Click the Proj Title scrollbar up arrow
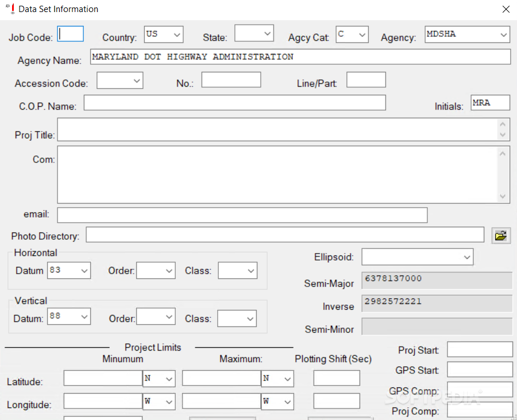The image size is (517, 420). pyautogui.click(x=503, y=124)
